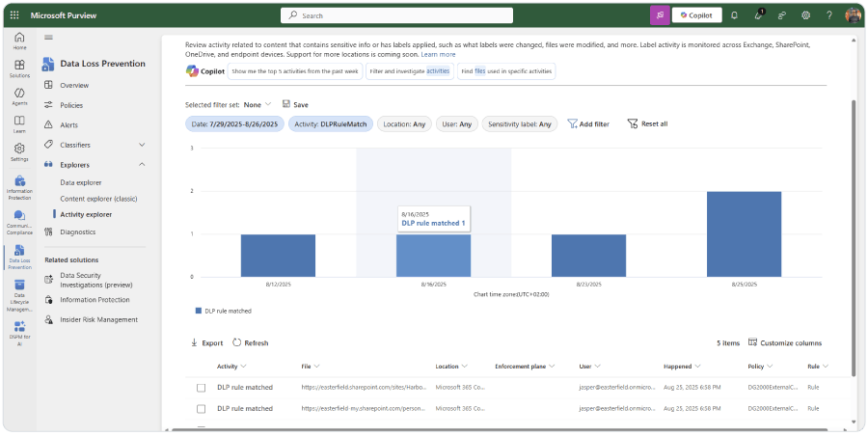868x436 pixels.
Task: Click the Search box
Action: (x=397, y=15)
